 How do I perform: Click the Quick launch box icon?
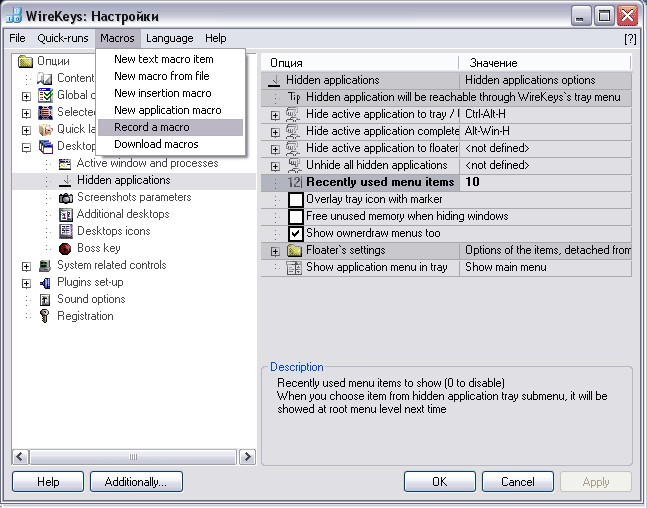[x=45, y=130]
